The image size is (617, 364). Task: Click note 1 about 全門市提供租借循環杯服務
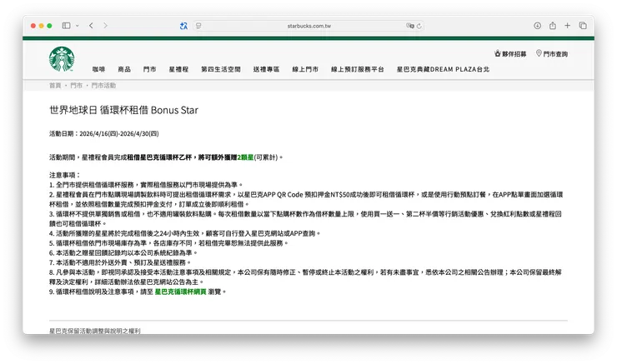146,185
